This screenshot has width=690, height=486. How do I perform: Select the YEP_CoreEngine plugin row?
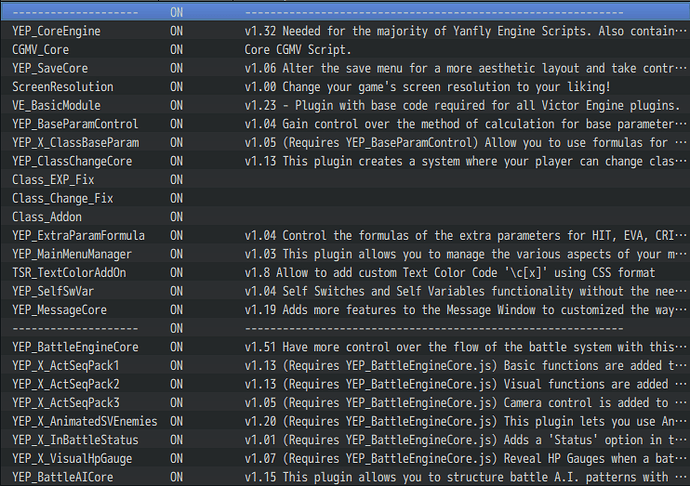(x=345, y=31)
